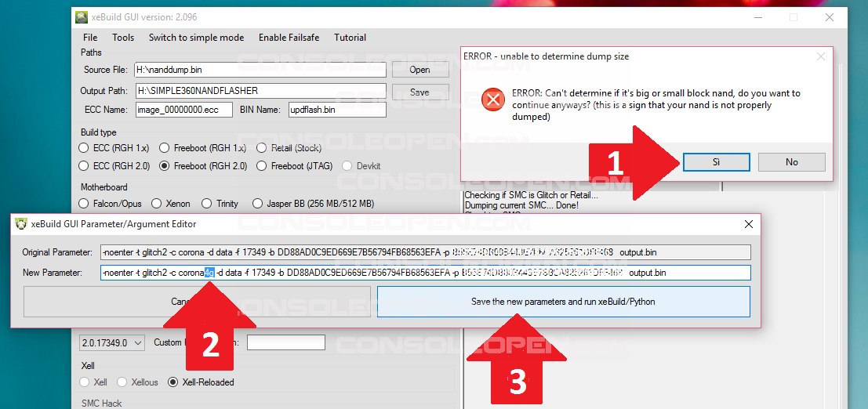Open the Tools menu
This screenshot has width=868, height=409.
click(123, 38)
